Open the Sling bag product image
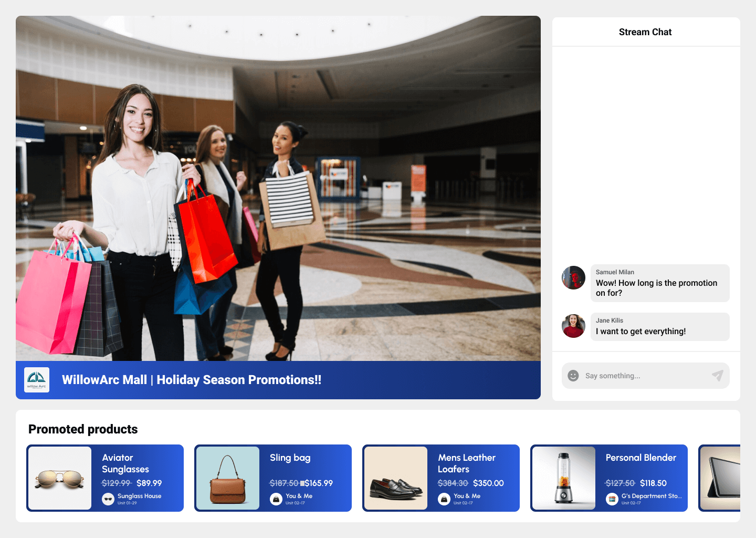This screenshot has height=538, width=756. [x=228, y=478]
